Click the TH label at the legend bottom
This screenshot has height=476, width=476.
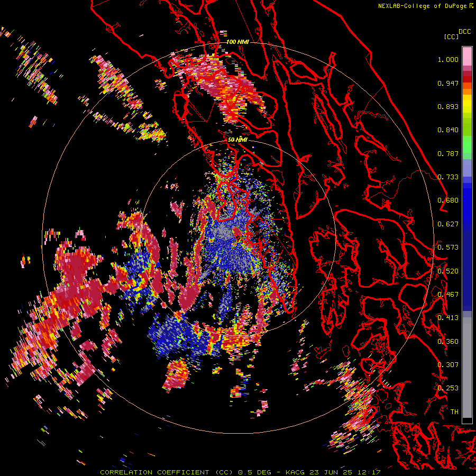(454, 411)
